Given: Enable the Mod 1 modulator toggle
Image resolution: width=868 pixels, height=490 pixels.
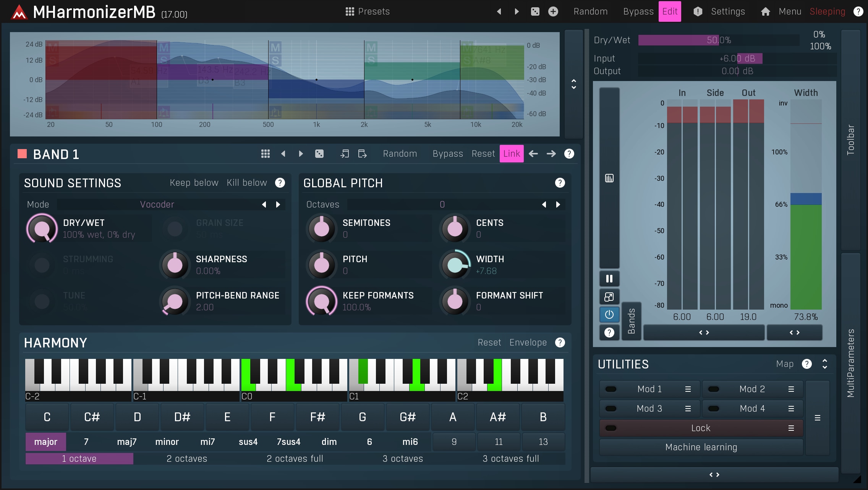Looking at the screenshot, I should click(611, 389).
